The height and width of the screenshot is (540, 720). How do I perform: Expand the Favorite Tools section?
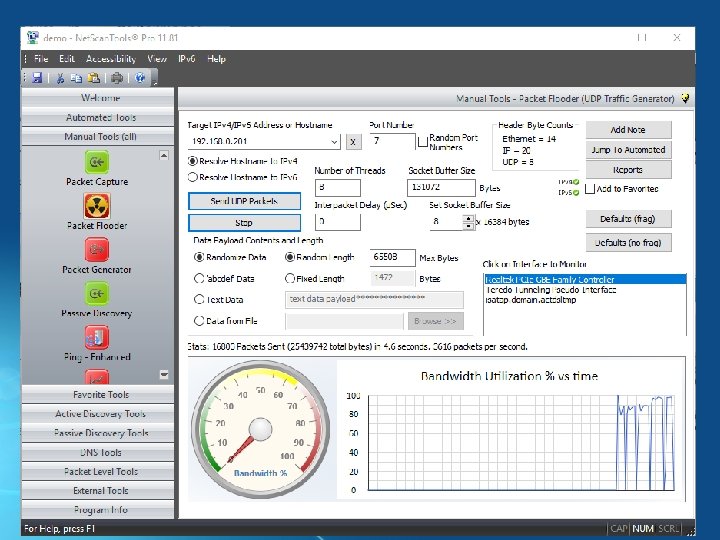[100, 395]
